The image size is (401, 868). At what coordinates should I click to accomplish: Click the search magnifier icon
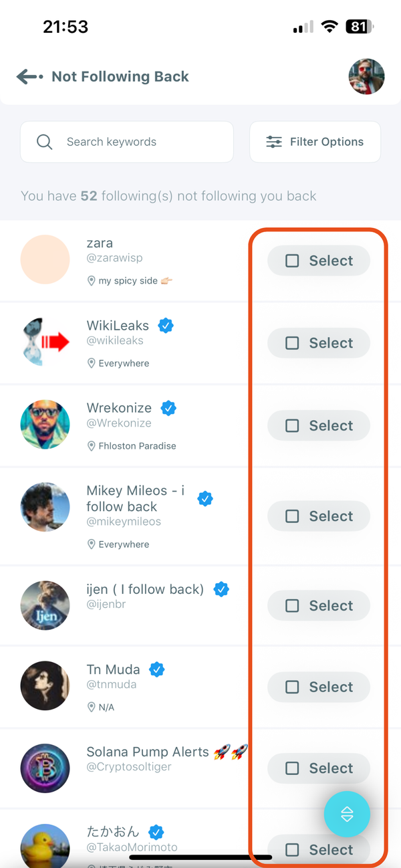[44, 142]
